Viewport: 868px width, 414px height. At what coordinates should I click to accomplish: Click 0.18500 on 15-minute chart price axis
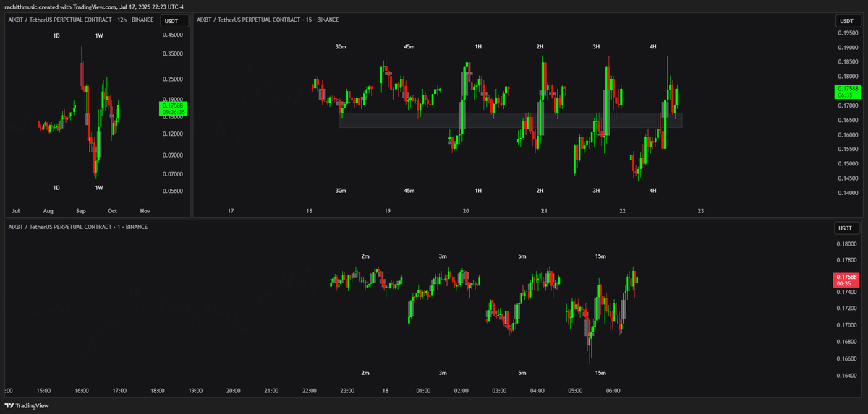pyautogui.click(x=848, y=62)
